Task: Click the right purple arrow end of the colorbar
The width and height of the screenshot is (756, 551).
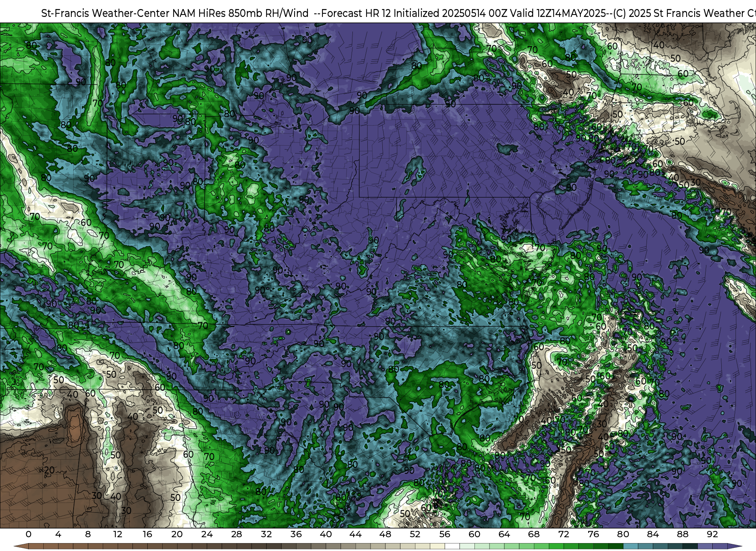Action: (735, 546)
